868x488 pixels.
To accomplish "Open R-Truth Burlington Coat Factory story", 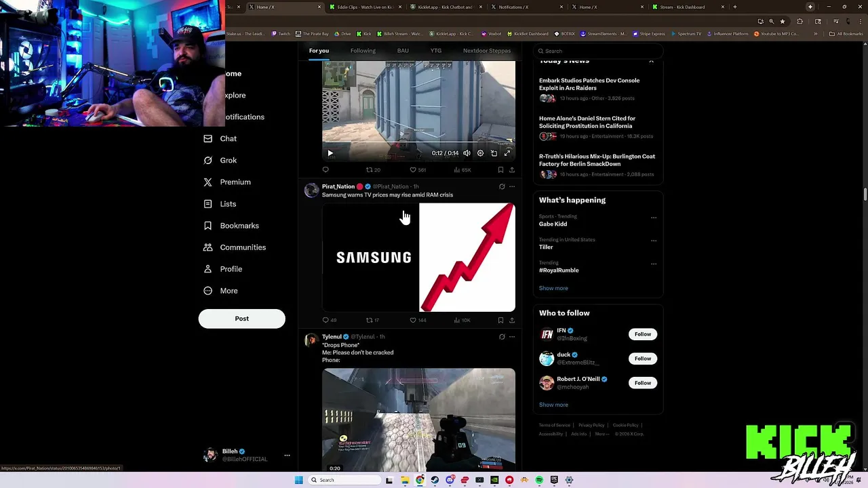I will pos(597,165).
